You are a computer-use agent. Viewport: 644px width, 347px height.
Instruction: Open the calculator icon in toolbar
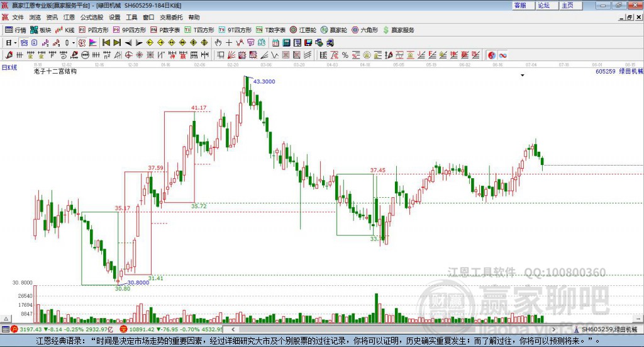[287, 43]
